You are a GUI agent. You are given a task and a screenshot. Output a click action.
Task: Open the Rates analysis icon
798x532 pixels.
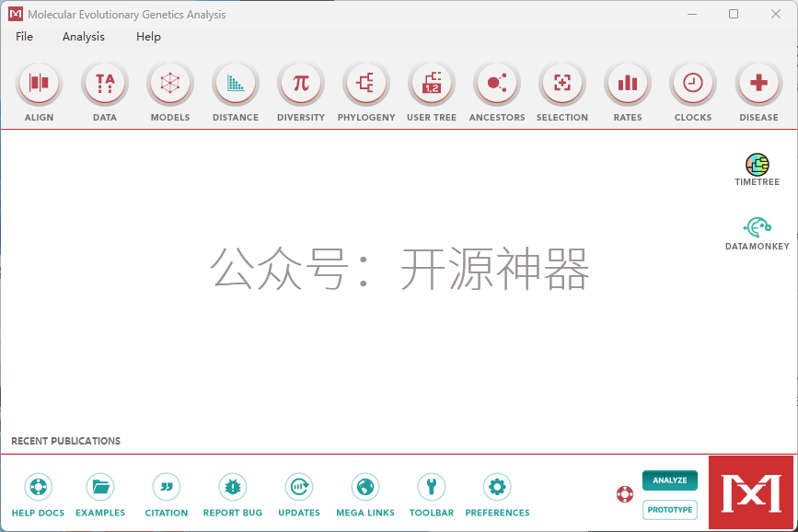[628, 83]
